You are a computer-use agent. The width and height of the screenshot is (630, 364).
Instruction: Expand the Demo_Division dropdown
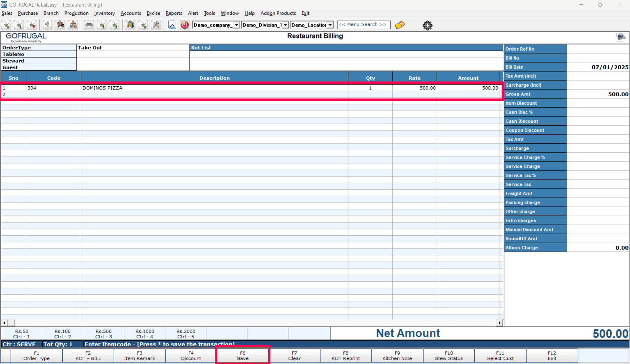pos(285,25)
